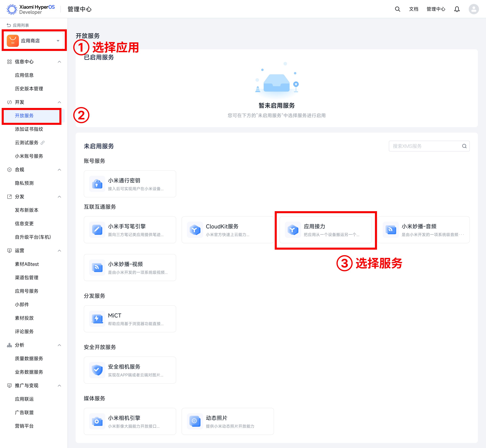
Task: Collapse the 信息中心 sidebar section
Action: click(59, 62)
